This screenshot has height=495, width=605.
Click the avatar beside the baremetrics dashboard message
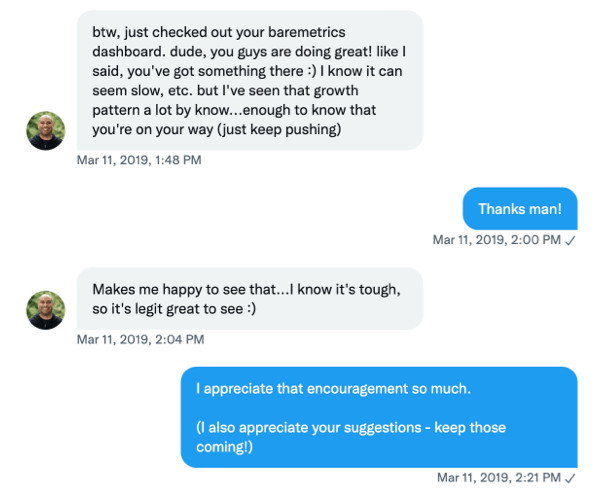[x=46, y=130]
